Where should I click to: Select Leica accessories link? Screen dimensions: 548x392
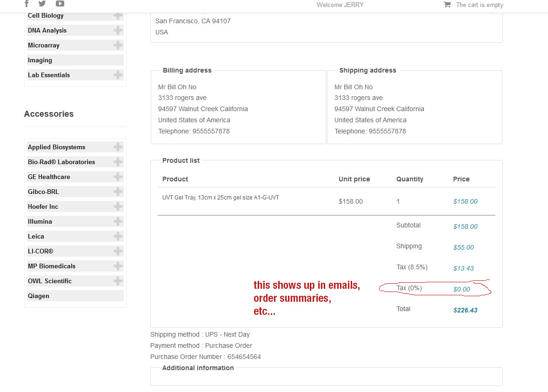pyautogui.click(x=36, y=237)
